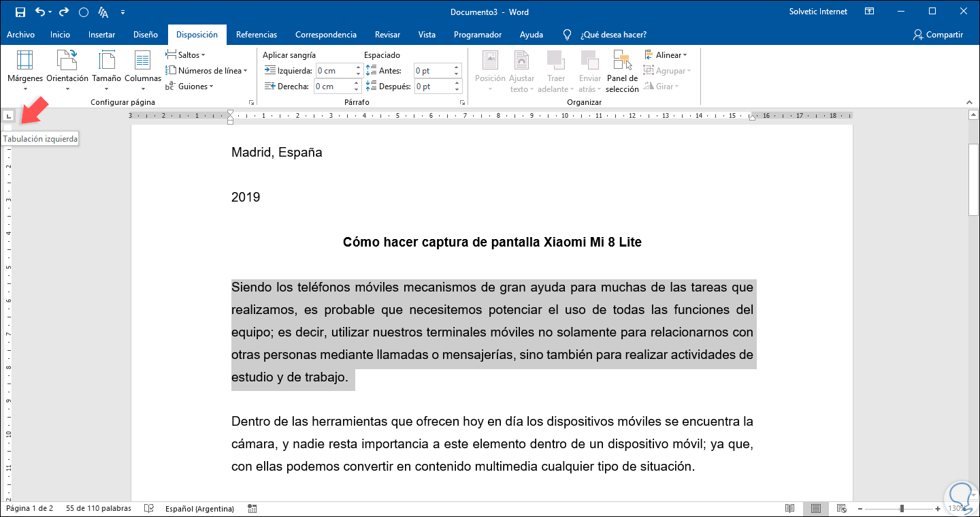
Task: Click the text 'Madrid, España'
Action: 277,153
